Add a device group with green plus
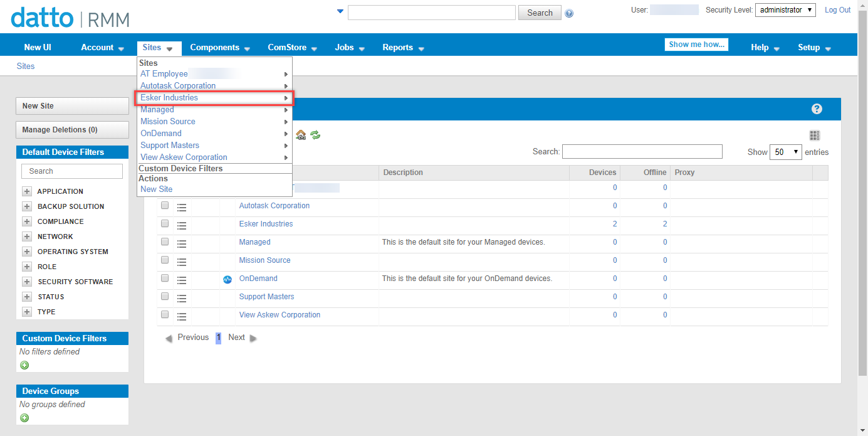Image resolution: width=868 pixels, height=436 pixels. point(24,418)
